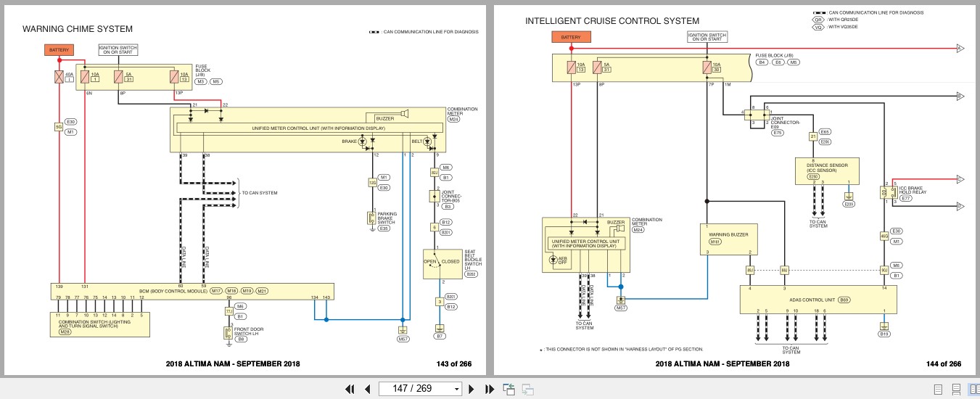
Task: Open the page number dropdown arrow
Action: (456, 389)
